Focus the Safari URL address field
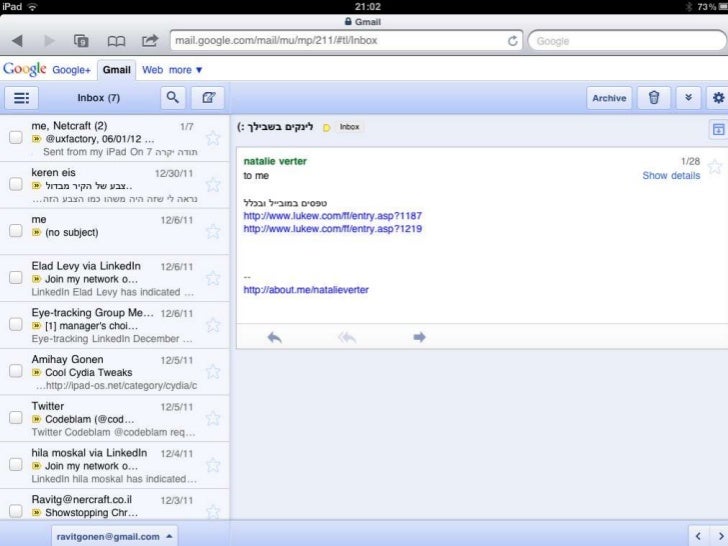The height and width of the screenshot is (546, 728). pos(341,41)
